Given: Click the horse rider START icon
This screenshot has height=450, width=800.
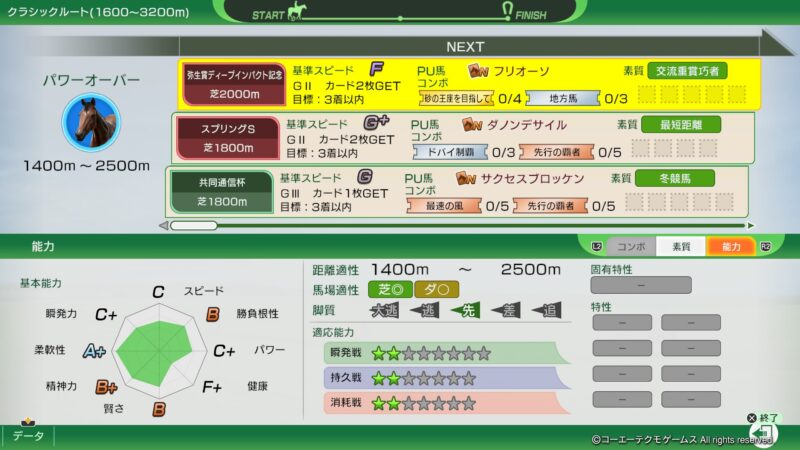Looking at the screenshot, I should (297, 11).
